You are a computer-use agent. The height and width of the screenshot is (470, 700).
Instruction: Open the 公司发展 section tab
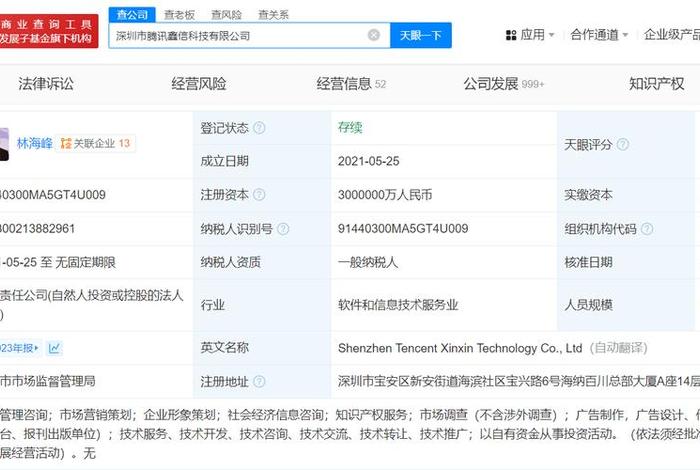pos(504,83)
